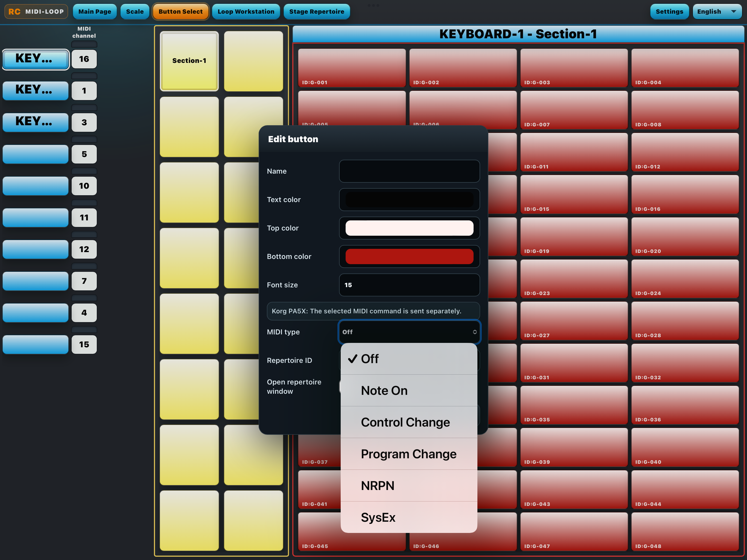Click red pad ID:G-001

(352, 68)
